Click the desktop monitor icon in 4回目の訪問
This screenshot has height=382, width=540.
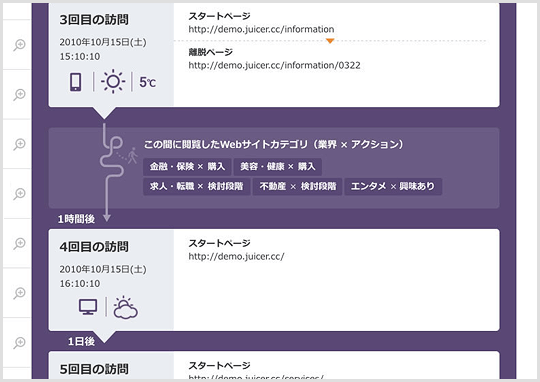coord(88,307)
